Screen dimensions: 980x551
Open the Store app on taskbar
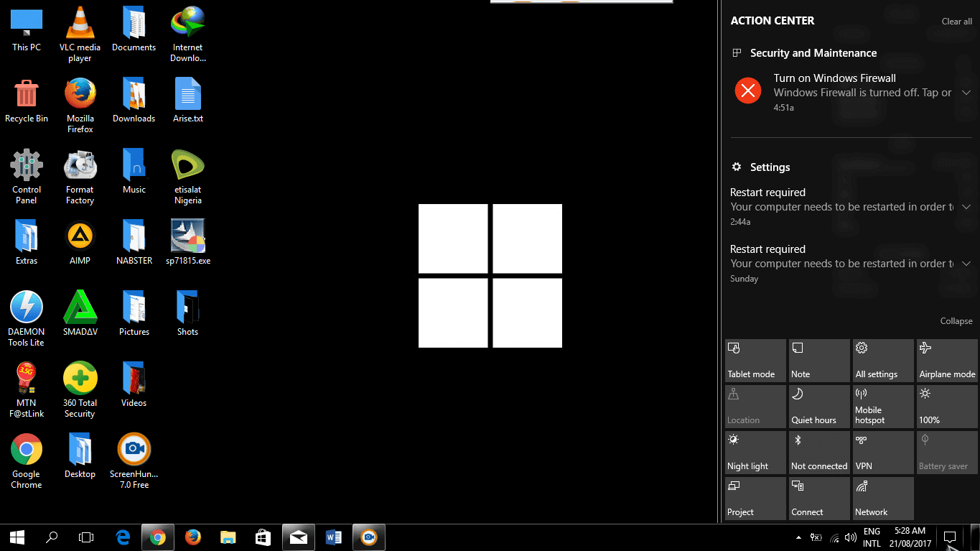point(263,537)
